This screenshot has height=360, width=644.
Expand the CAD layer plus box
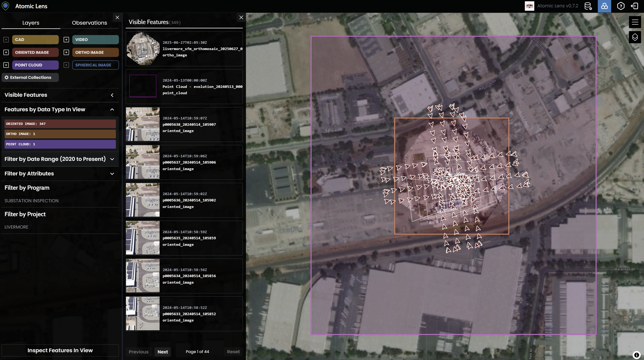(x=6, y=40)
